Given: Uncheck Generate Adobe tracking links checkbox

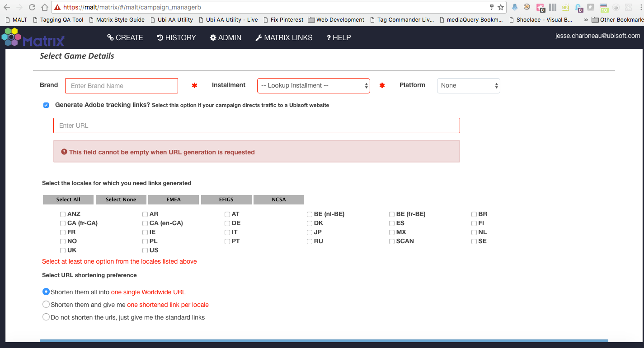Looking at the screenshot, I should (x=46, y=105).
